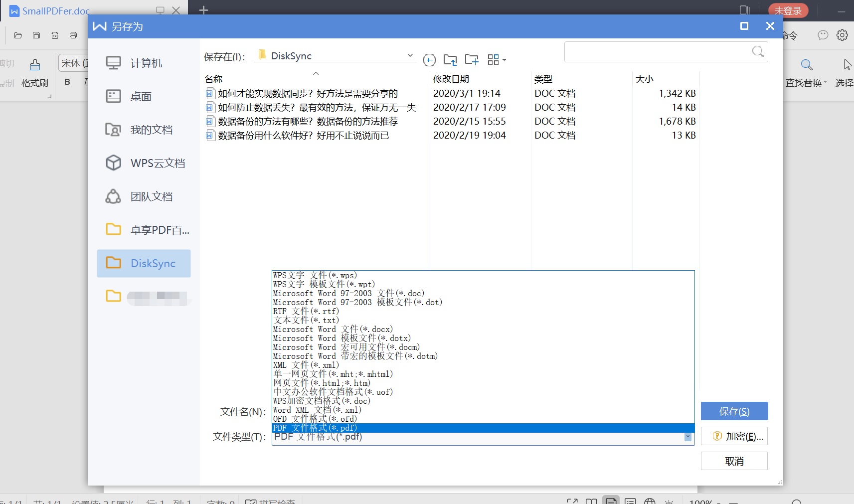Choose RTF 文件(*.rtf) format
854x504 pixels.
tap(483, 311)
